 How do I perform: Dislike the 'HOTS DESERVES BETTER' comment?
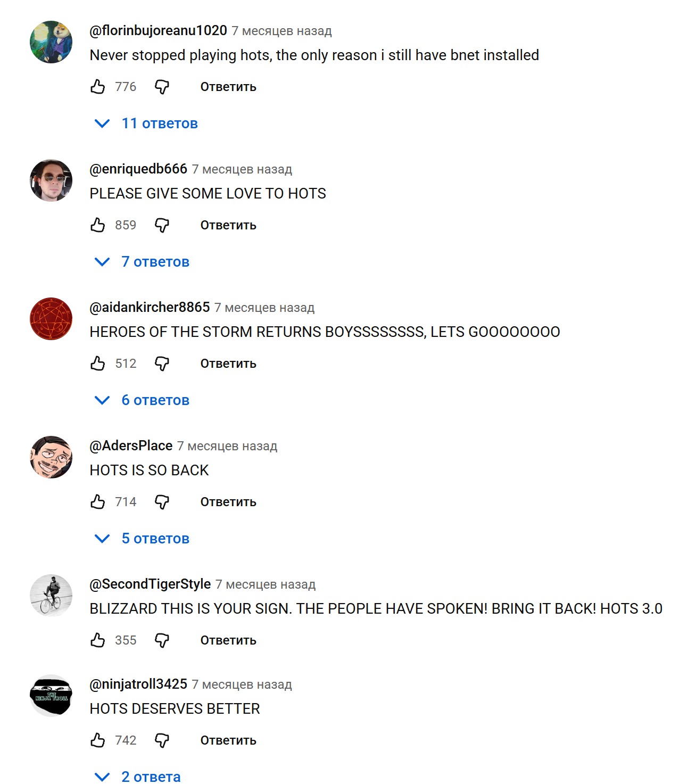[162, 740]
